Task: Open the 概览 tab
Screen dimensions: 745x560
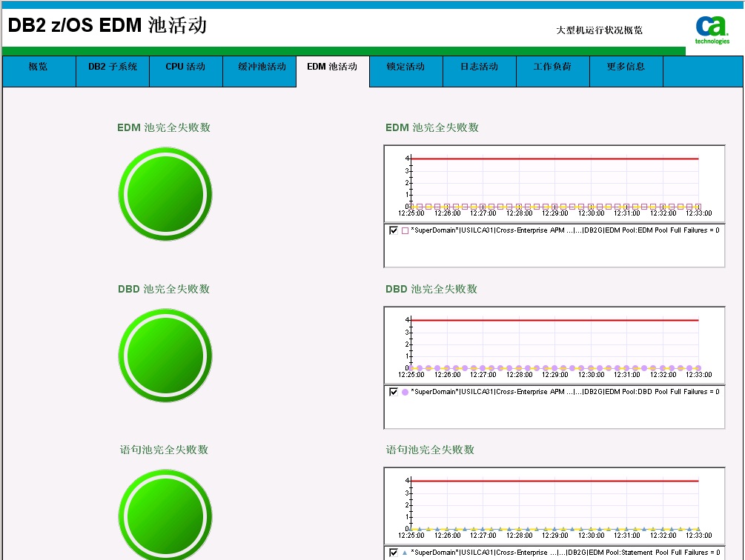Action: (39, 71)
